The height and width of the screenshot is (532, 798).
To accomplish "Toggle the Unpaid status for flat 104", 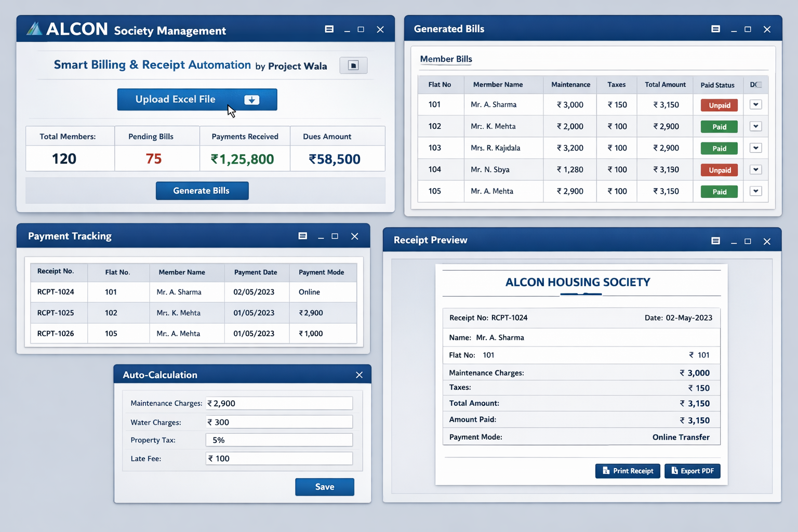I will point(719,170).
